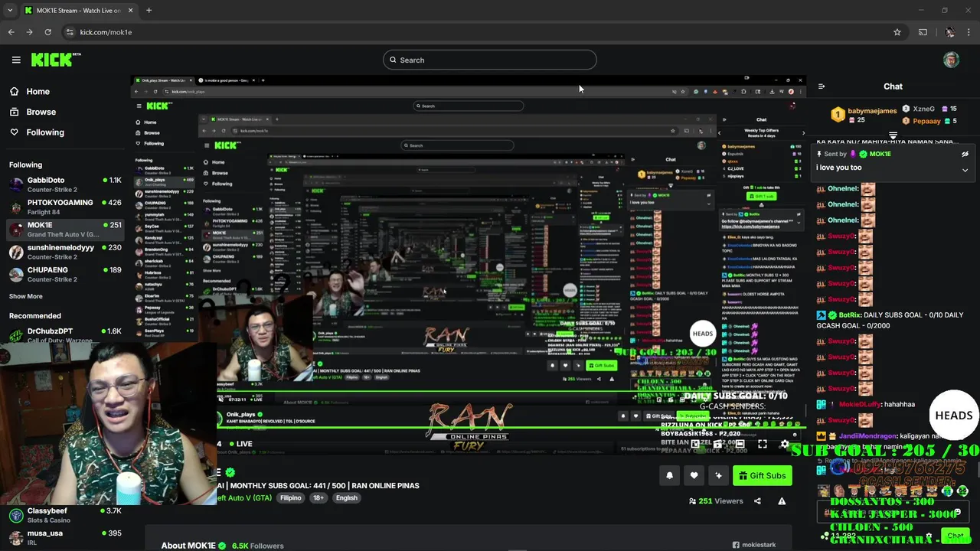Open browser profile icon

tap(949, 32)
